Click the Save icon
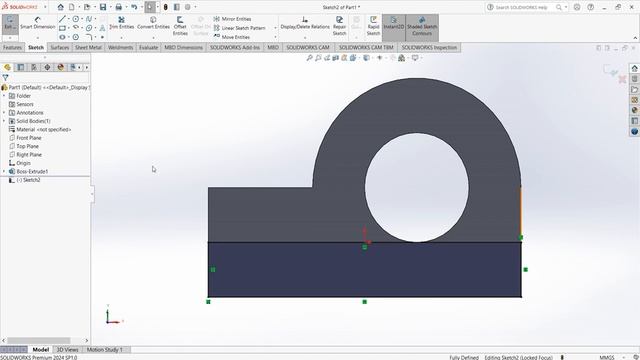 pyautogui.click(x=103, y=7)
